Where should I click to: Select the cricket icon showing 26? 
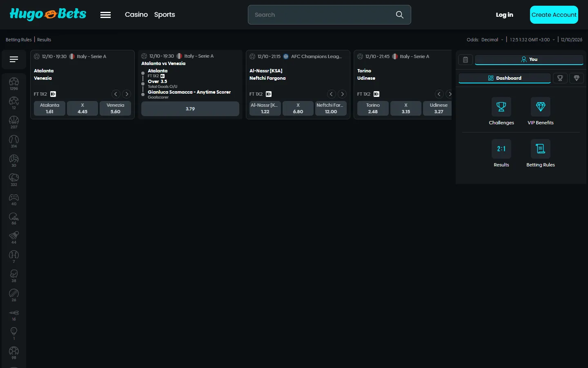click(x=14, y=295)
